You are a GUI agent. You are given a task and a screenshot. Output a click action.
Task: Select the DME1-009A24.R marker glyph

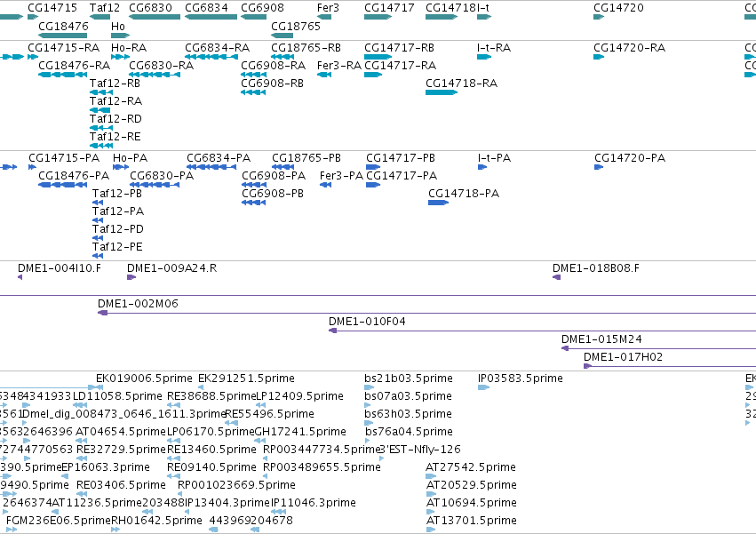point(131,277)
